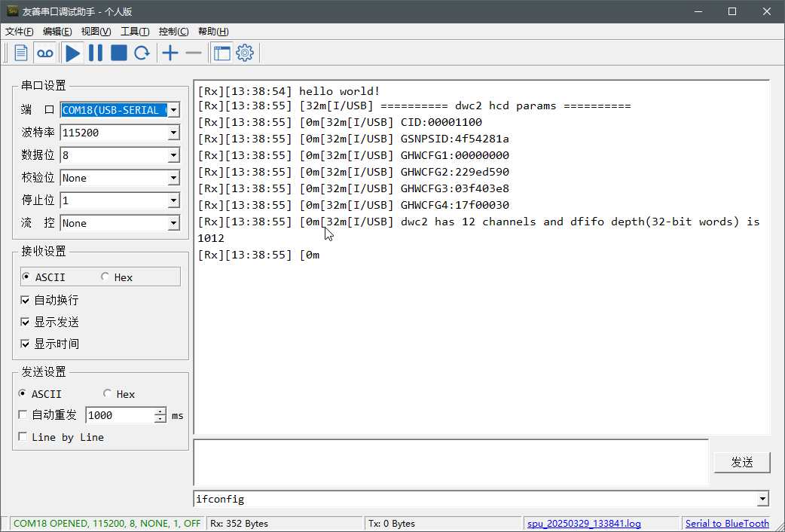Switch to the 控制 menu

pyautogui.click(x=173, y=31)
